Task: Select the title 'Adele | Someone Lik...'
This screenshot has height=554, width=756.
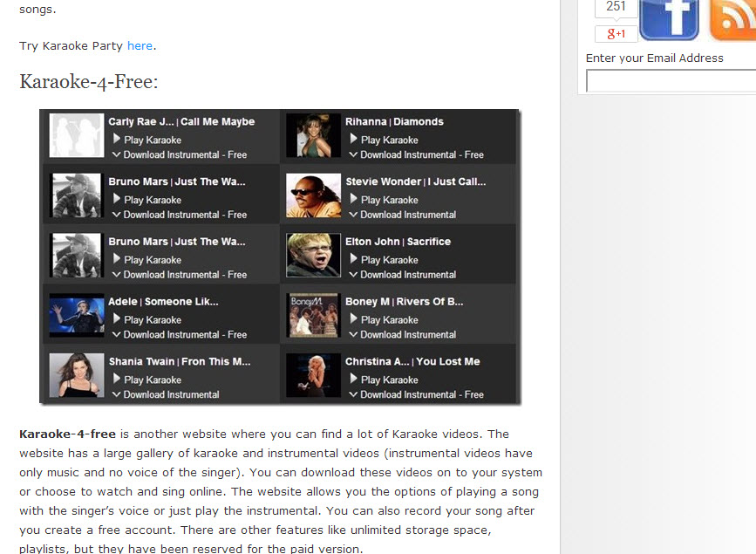Action: (163, 302)
